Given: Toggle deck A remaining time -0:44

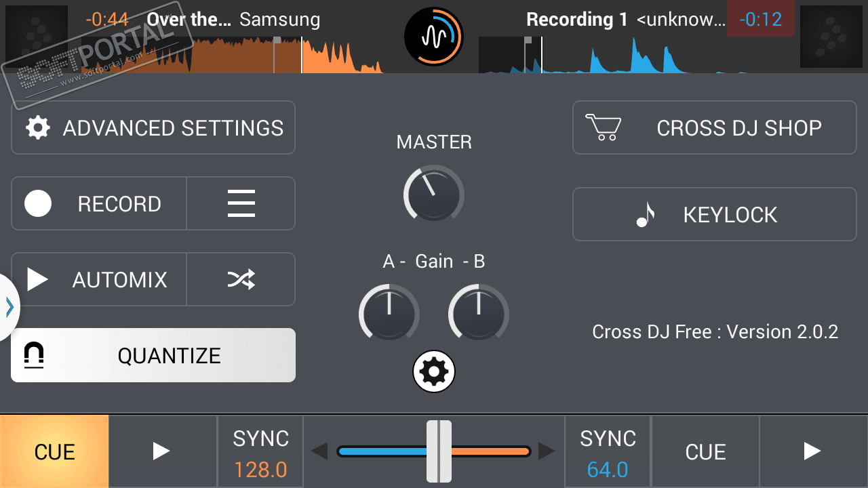Looking at the screenshot, I should point(107,19).
